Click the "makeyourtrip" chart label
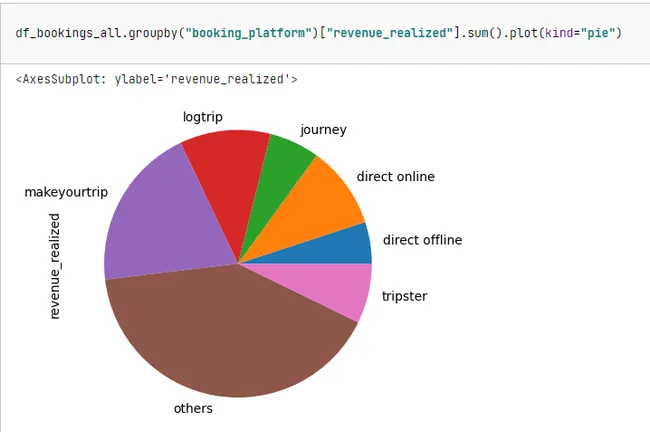 coord(66,192)
